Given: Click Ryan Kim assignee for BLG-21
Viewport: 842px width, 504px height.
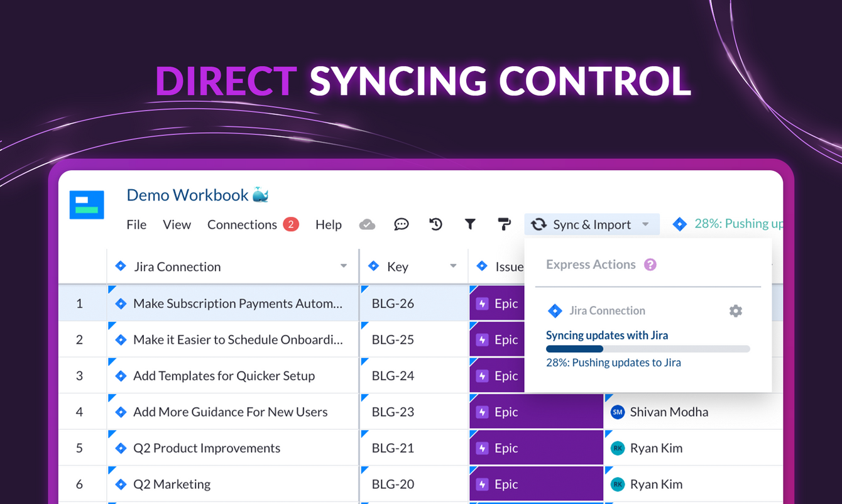Looking at the screenshot, I should pos(694,448).
